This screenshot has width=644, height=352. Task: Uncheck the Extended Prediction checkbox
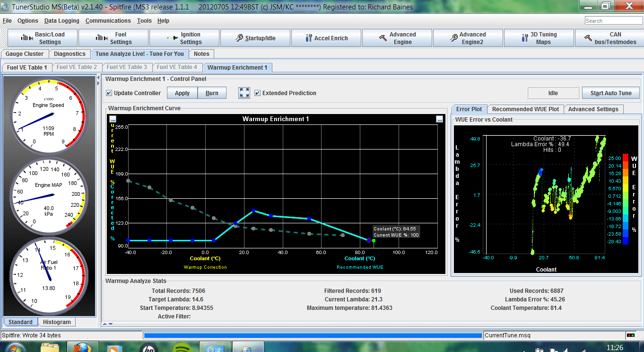(x=258, y=93)
